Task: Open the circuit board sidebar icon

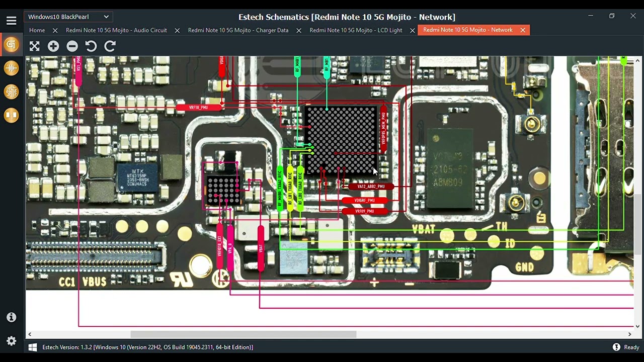Action: (x=11, y=92)
